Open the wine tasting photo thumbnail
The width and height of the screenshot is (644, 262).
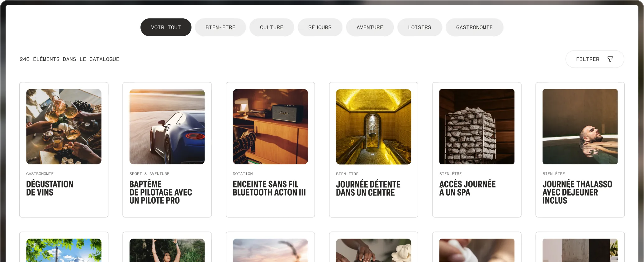point(64,127)
